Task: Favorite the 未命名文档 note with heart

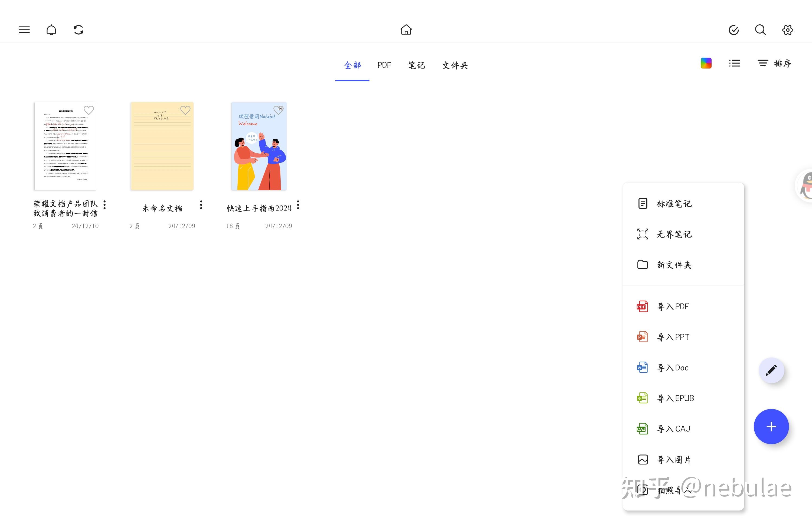Action: tap(185, 110)
